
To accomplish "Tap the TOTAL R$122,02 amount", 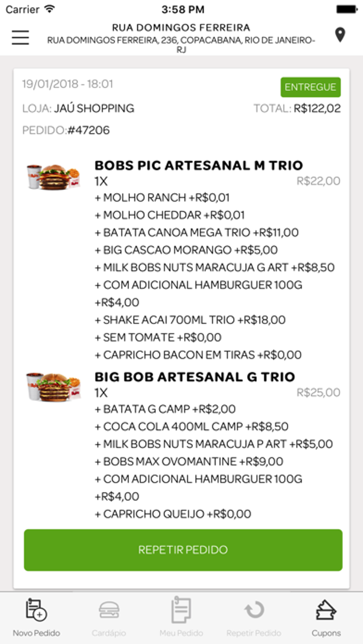I will pyautogui.click(x=296, y=108).
